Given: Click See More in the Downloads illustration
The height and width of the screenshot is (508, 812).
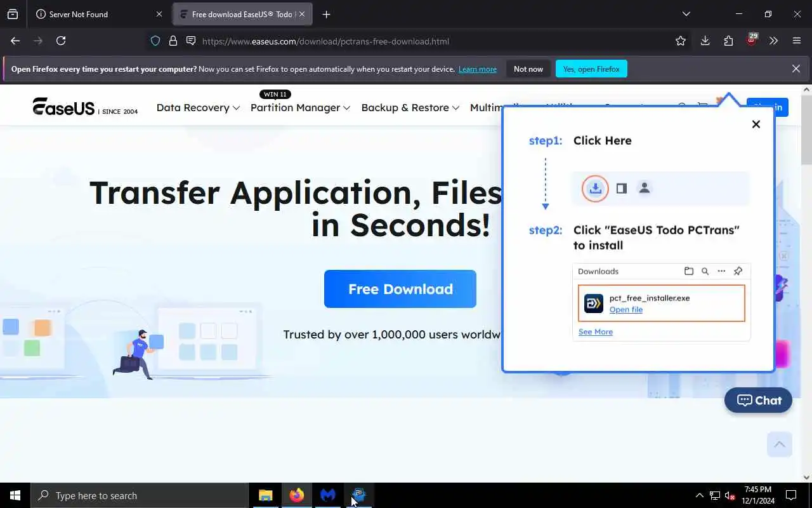Looking at the screenshot, I should [x=596, y=332].
